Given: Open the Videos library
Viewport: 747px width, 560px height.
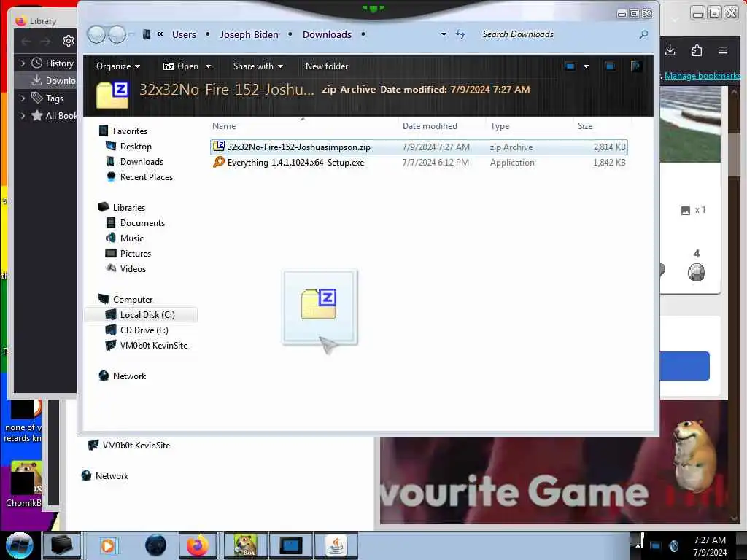Looking at the screenshot, I should 133,268.
